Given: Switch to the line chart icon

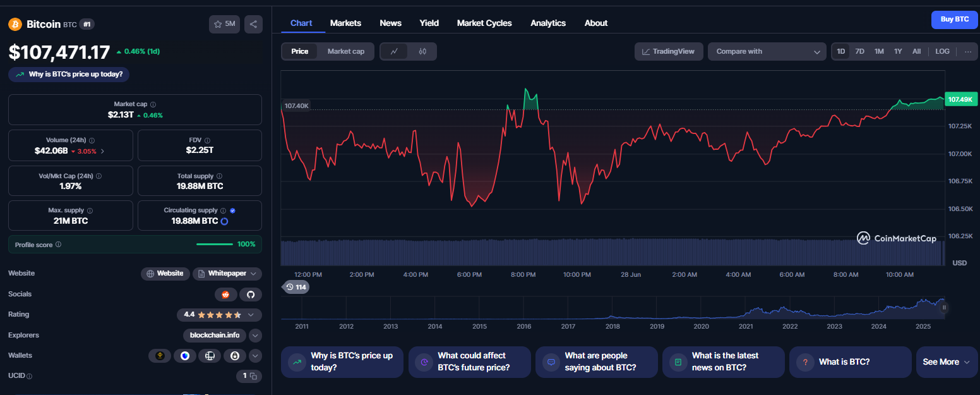Looking at the screenshot, I should pos(395,52).
